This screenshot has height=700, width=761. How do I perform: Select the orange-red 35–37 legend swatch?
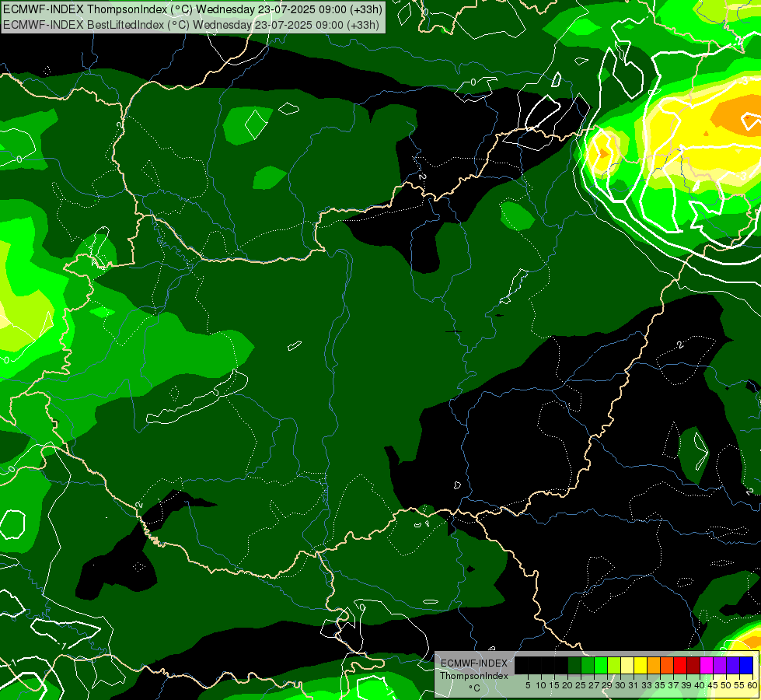tap(667, 665)
